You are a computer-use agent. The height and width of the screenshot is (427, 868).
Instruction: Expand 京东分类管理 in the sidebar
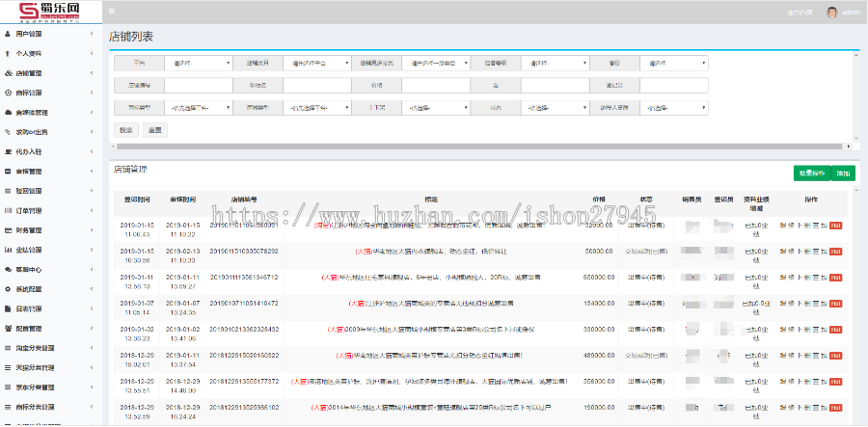51,387
